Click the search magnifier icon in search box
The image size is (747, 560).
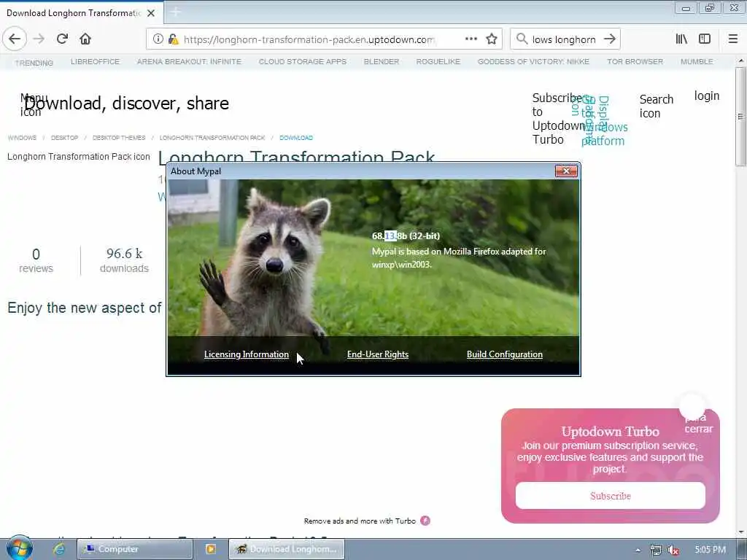click(522, 39)
